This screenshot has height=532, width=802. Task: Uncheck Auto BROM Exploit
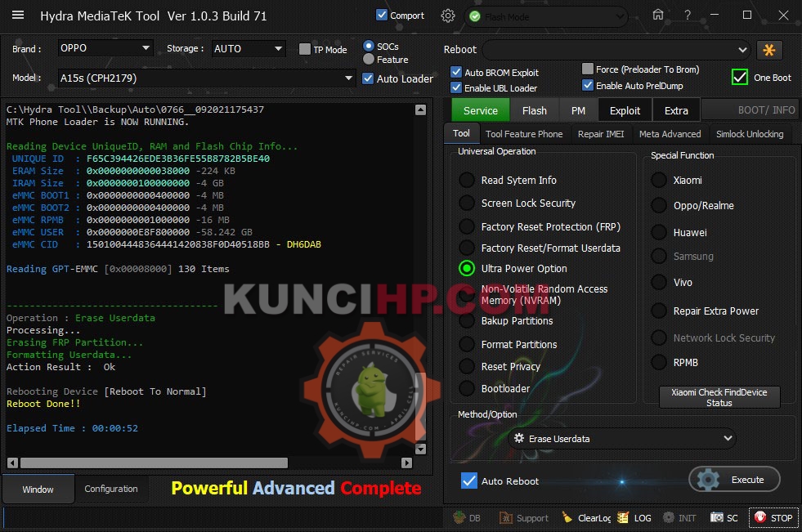point(456,72)
